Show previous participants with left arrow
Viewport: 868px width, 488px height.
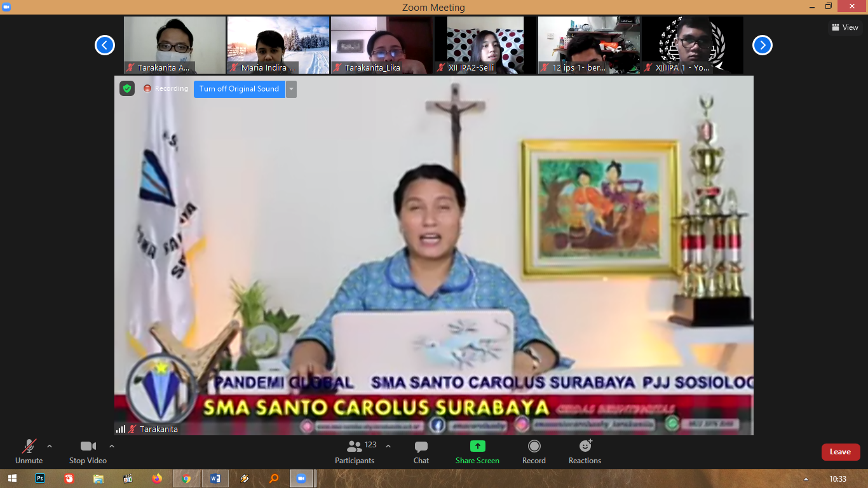point(105,45)
